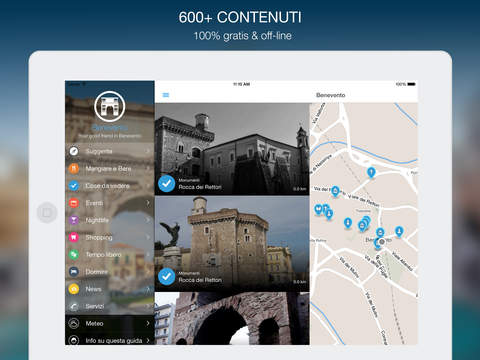Expand the Meteo entry chevron
480x360 pixels.
148,323
